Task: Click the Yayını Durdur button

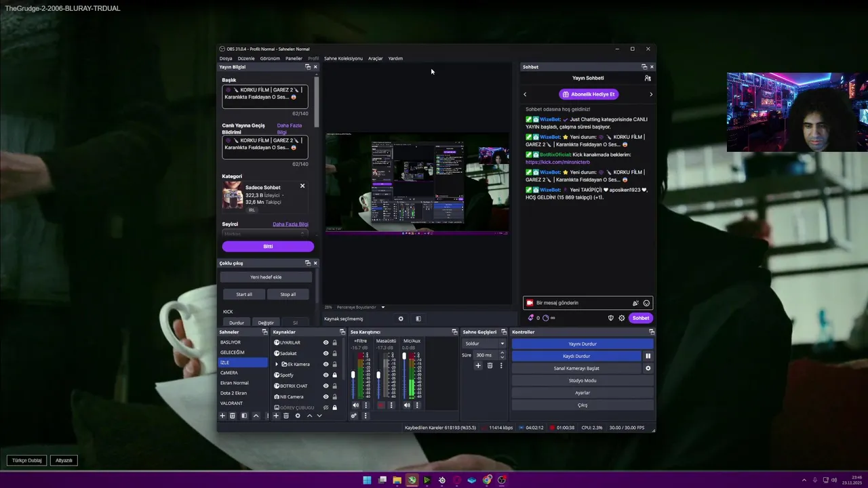Action: pyautogui.click(x=583, y=344)
